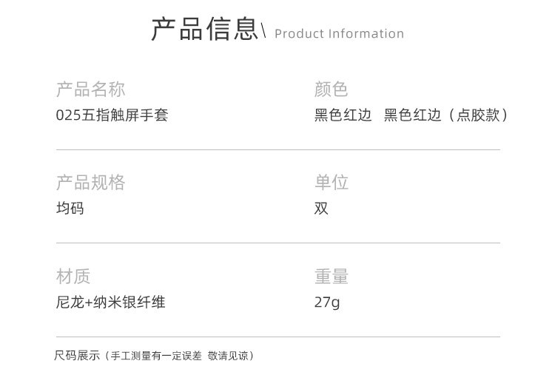Click the 产品规格 label
Screen dimensions: 555x392
point(90,183)
